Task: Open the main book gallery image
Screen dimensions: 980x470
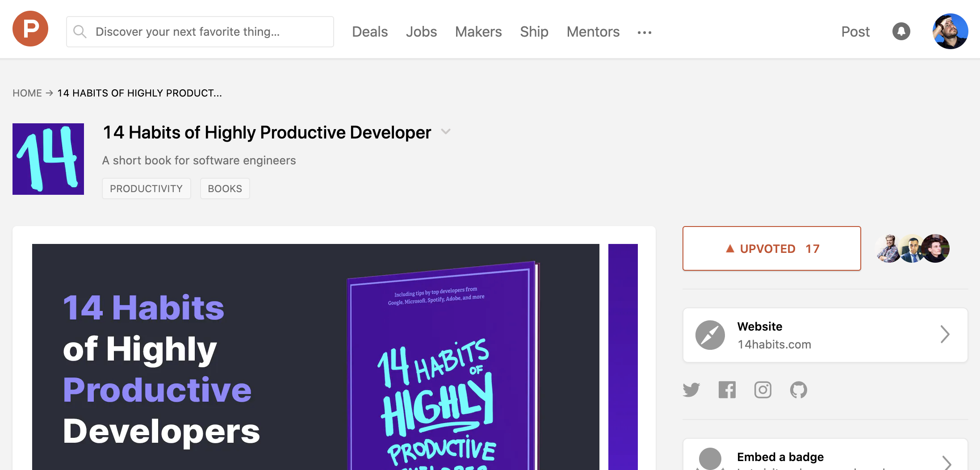Action: (x=316, y=357)
